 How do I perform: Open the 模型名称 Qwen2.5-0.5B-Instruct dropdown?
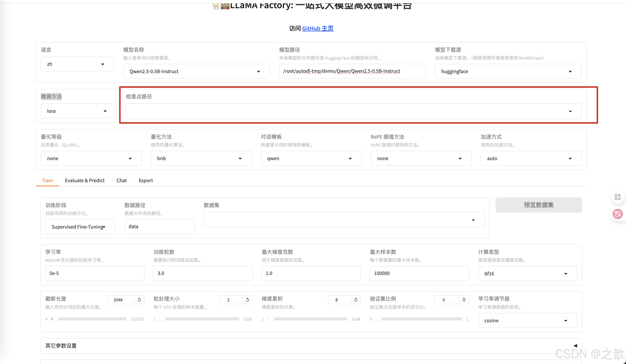click(196, 71)
